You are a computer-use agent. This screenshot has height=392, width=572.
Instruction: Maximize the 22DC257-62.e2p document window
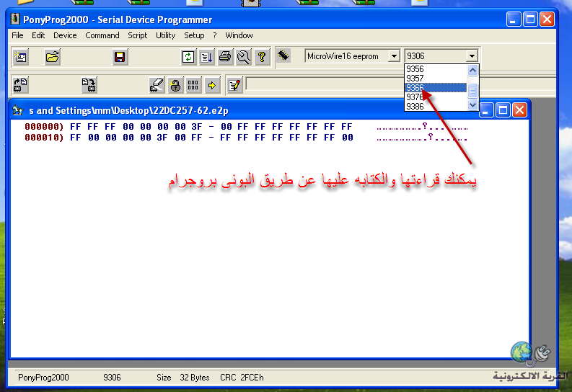503,110
